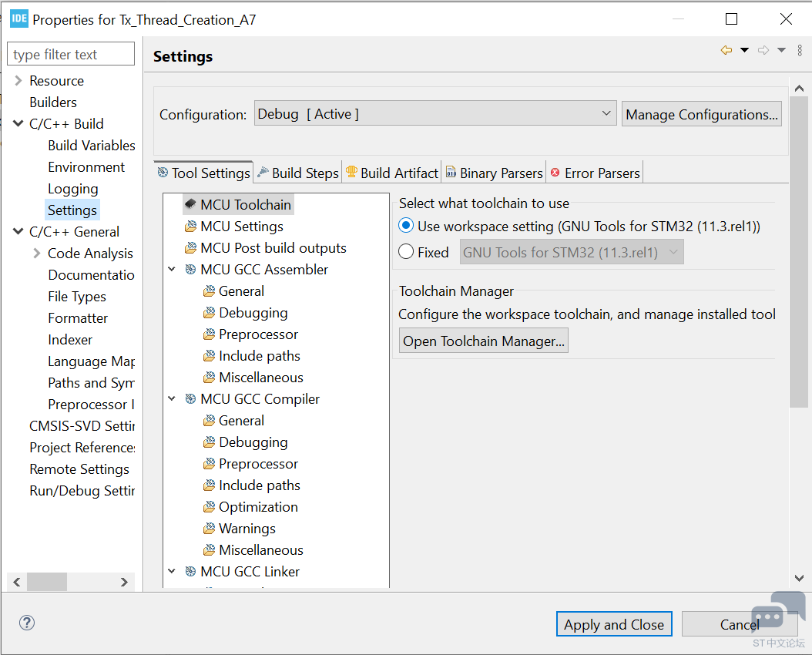Click the MCU Settings tree icon
Viewport: 812px width, 655px height.
tap(190, 227)
